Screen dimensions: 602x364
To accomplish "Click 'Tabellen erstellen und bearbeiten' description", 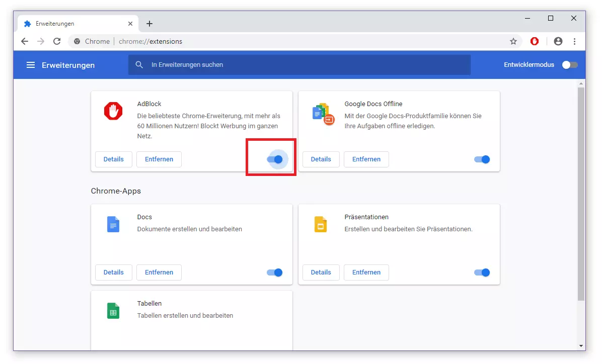I will click(185, 315).
